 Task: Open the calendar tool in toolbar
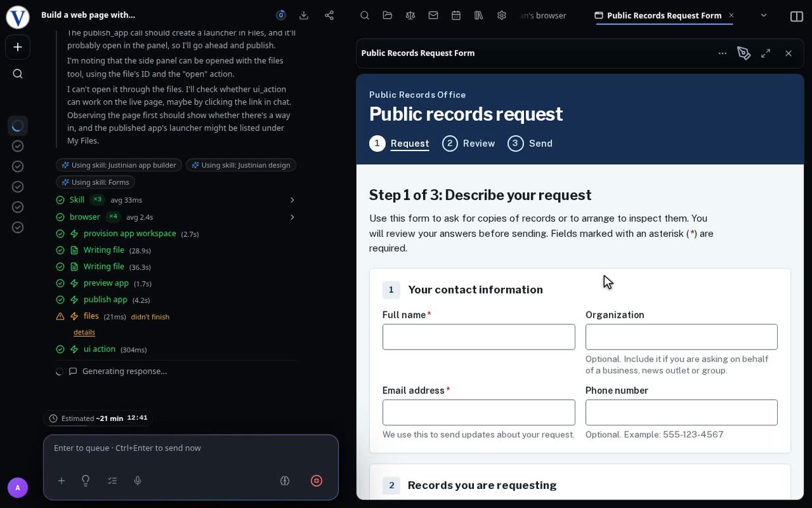pyautogui.click(x=456, y=15)
